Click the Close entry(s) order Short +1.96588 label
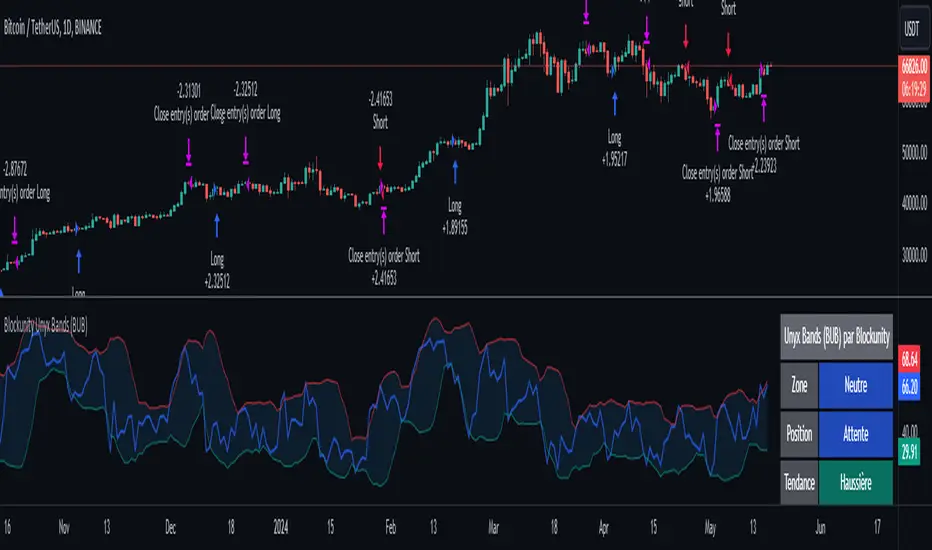This screenshot has width=932, height=550. 717,183
